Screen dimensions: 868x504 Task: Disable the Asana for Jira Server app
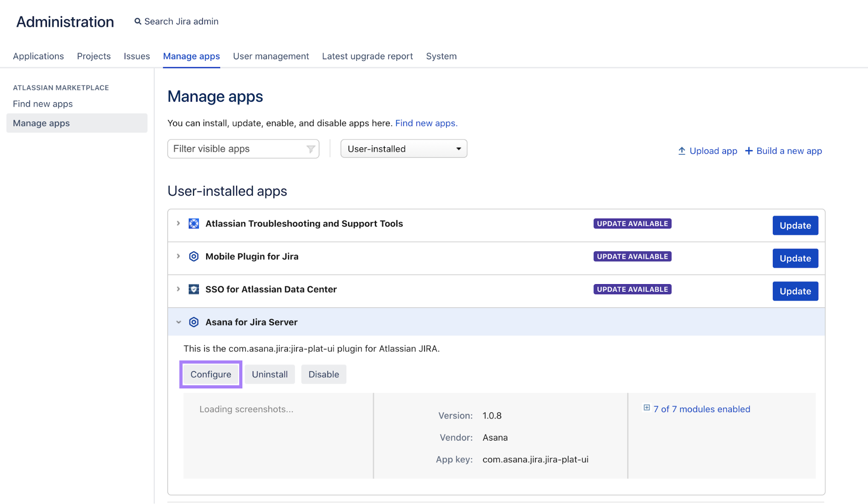[323, 375]
